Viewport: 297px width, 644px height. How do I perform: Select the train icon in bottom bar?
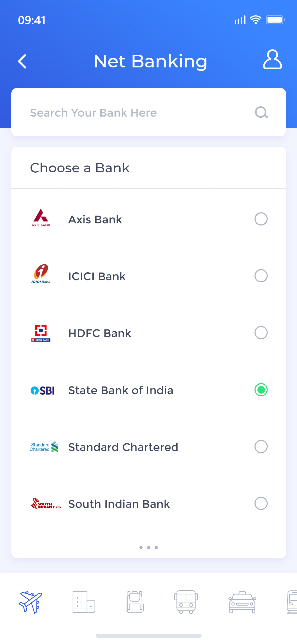coord(292,602)
